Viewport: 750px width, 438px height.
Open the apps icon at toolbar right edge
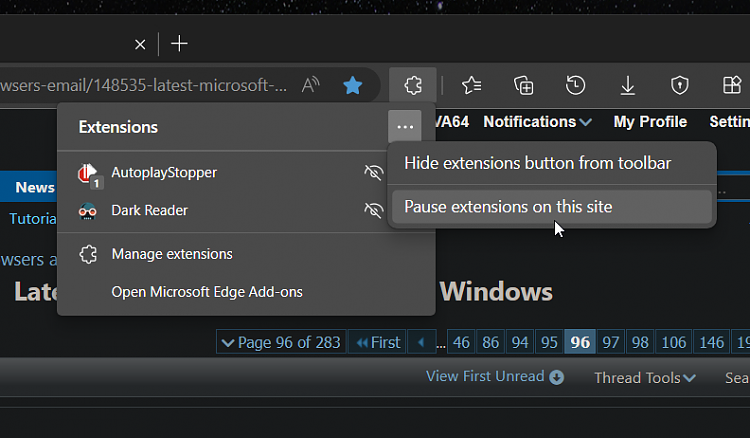tap(732, 86)
